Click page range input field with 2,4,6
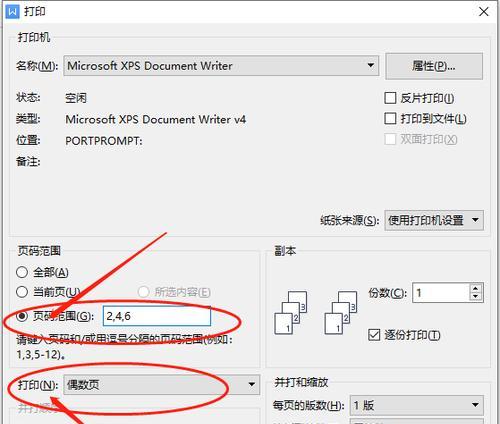This screenshot has width=500, height=424. click(157, 316)
